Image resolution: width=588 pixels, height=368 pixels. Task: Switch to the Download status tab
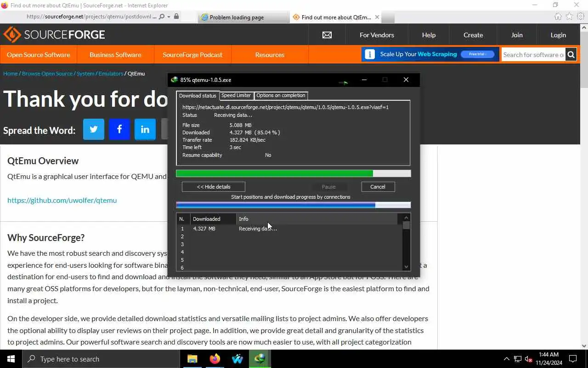pyautogui.click(x=198, y=96)
